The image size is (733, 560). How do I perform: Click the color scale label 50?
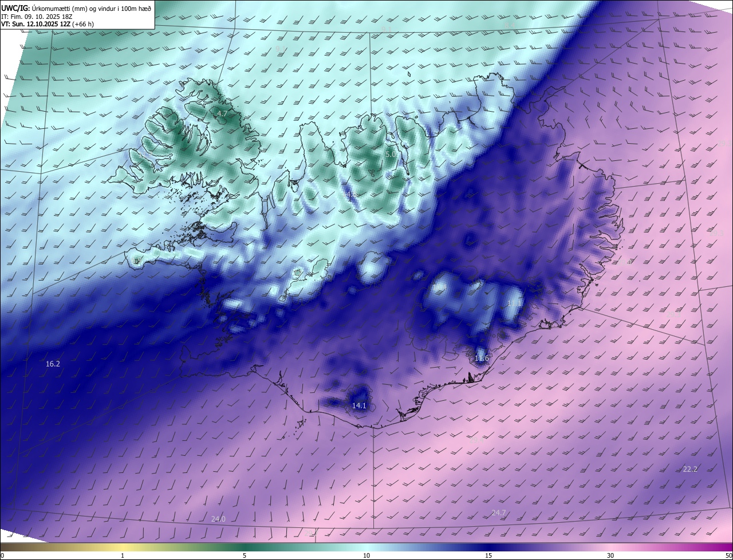tap(728, 555)
